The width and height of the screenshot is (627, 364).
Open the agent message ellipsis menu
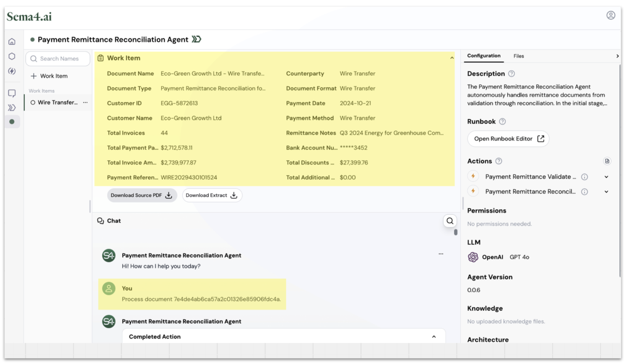tap(441, 254)
